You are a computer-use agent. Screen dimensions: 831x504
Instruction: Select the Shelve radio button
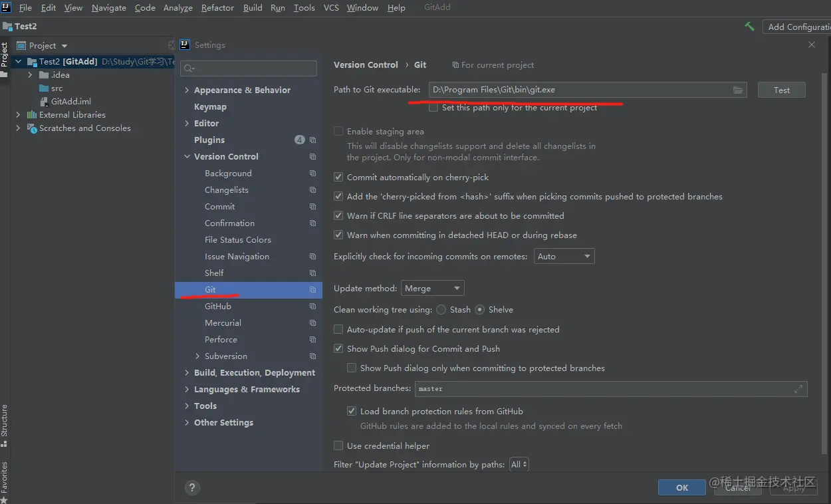[480, 310]
